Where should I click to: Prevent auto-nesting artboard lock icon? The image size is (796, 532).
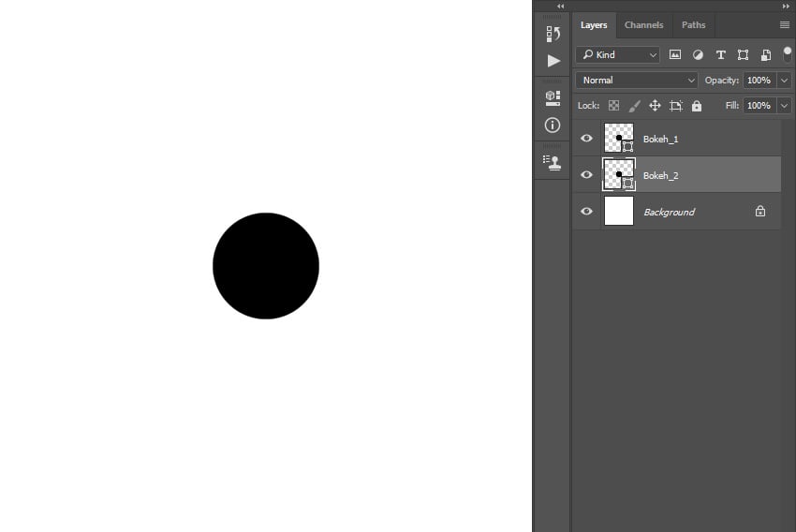click(676, 106)
